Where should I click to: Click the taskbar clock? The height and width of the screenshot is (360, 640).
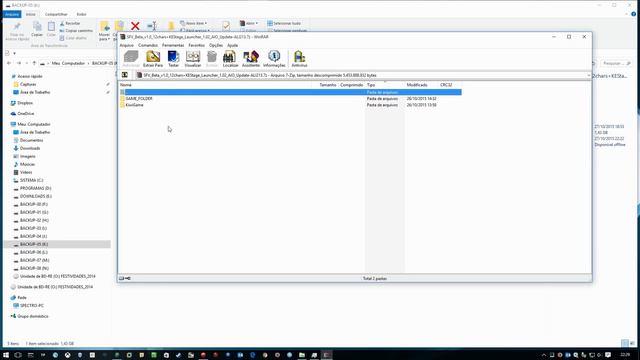[625, 355]
